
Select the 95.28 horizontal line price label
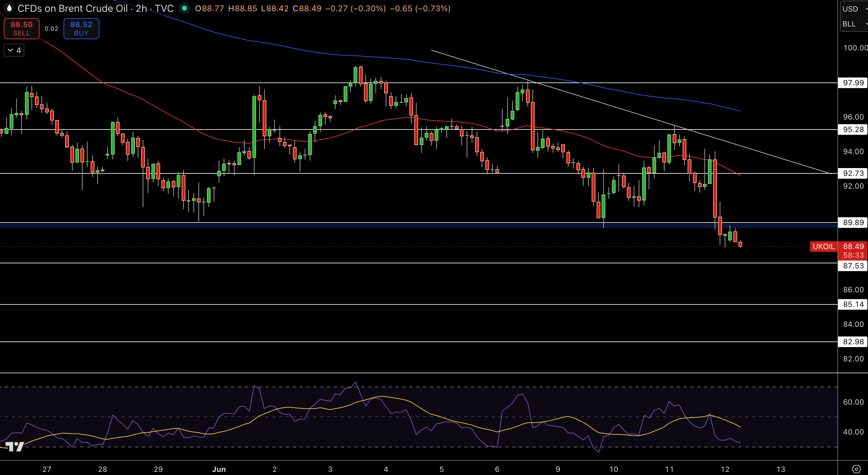(x=853, y=129)
